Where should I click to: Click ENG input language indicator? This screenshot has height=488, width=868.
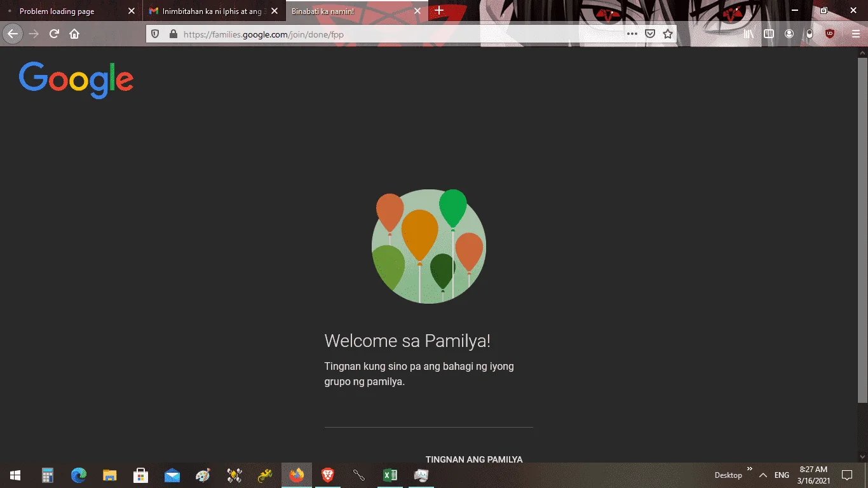tap(782, 475)
